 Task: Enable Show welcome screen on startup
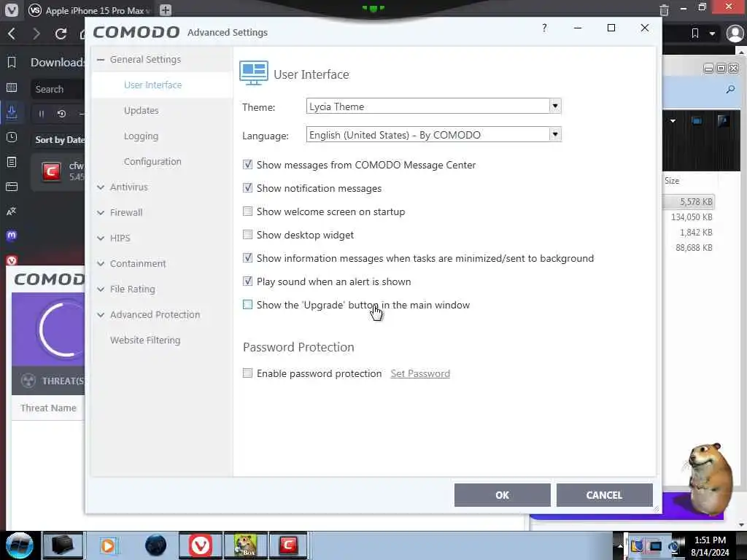pyautogui.click(x=247, y=211)
